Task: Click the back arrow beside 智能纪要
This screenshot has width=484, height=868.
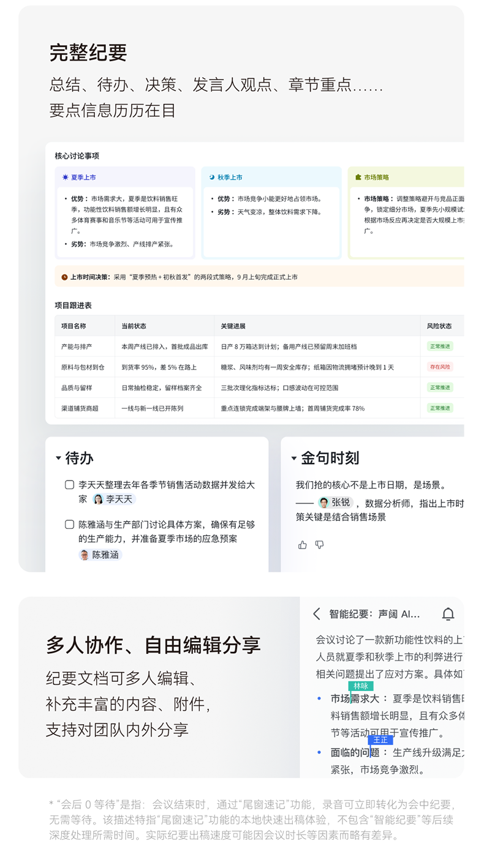Action: coord(317,614)
